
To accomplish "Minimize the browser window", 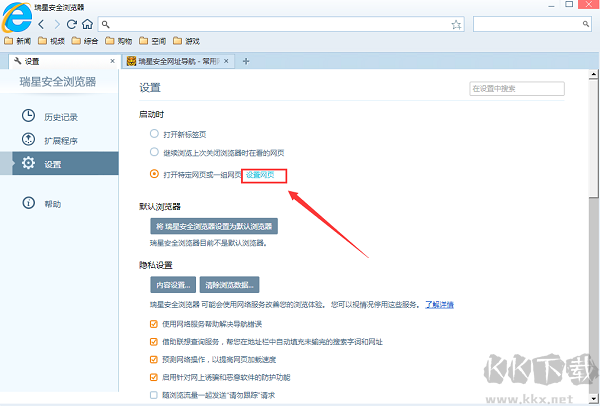I will pos(551,6).
